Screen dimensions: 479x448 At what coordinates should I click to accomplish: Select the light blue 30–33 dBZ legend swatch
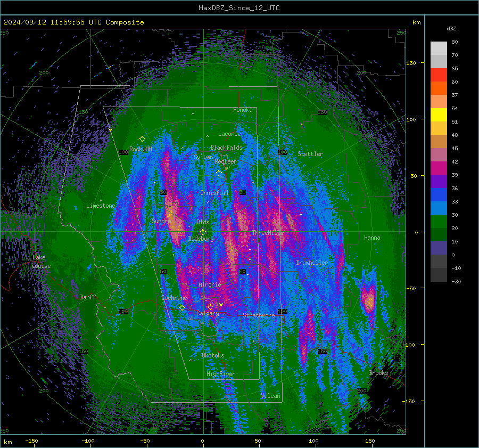[439, 208]
